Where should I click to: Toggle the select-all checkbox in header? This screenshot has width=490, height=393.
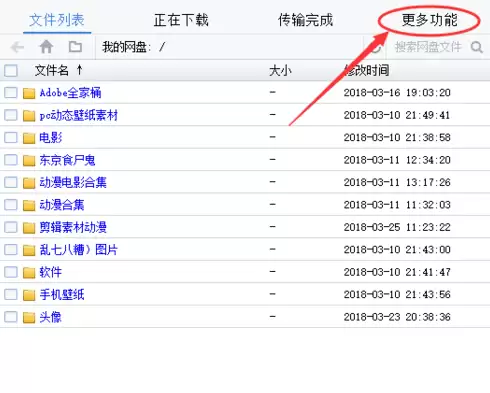(11, 71)
